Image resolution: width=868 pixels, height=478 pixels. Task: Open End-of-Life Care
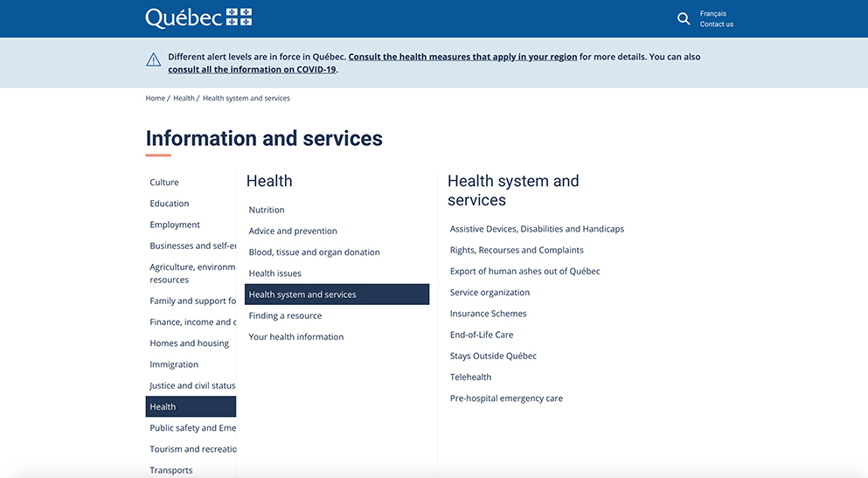[481, 335]
